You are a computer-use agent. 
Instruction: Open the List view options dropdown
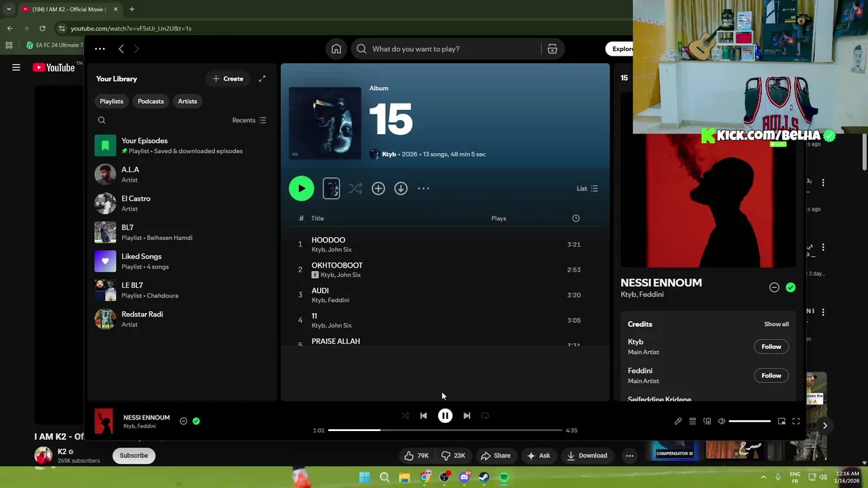(x=587, y=188)
